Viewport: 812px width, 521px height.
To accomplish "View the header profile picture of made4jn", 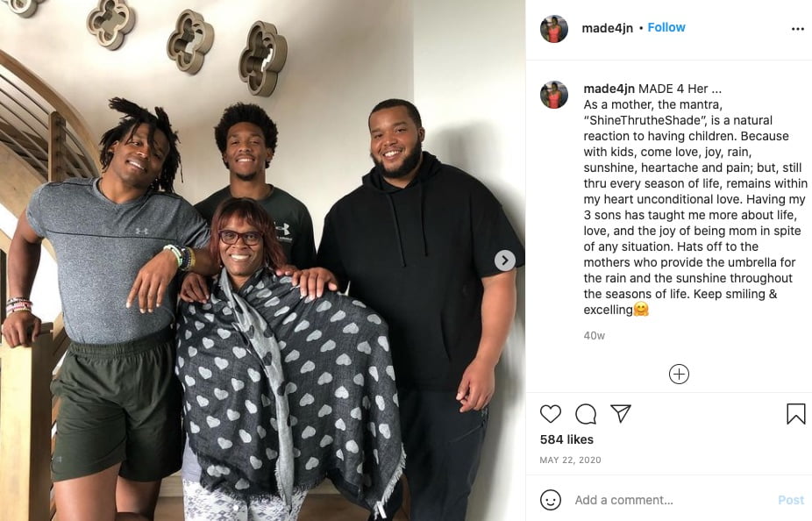I will pos(554,28).
